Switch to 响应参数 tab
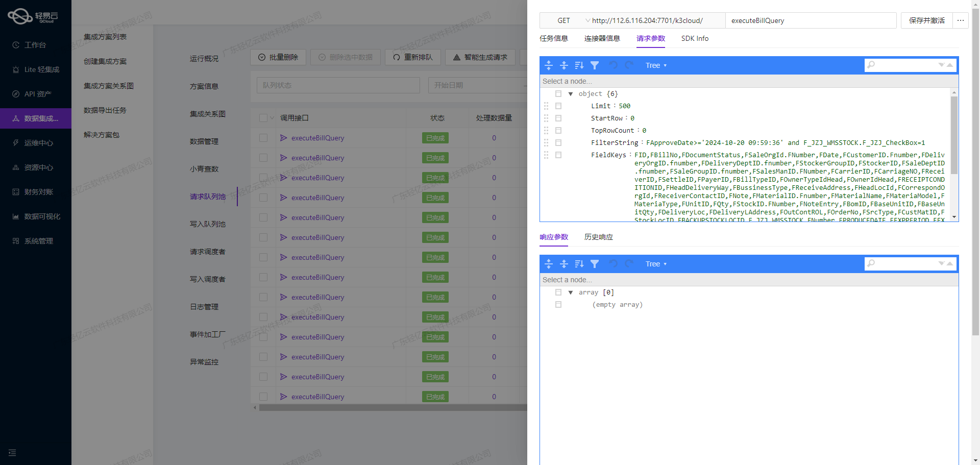The height and width of the screenshot is (465, 980). tap(554, 237)
